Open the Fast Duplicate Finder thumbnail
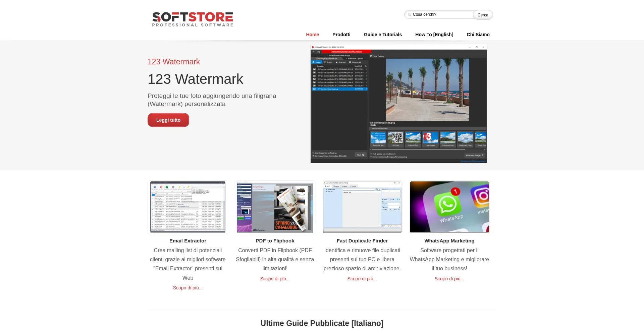Screen dimensions: 644x333 [362, 207]
